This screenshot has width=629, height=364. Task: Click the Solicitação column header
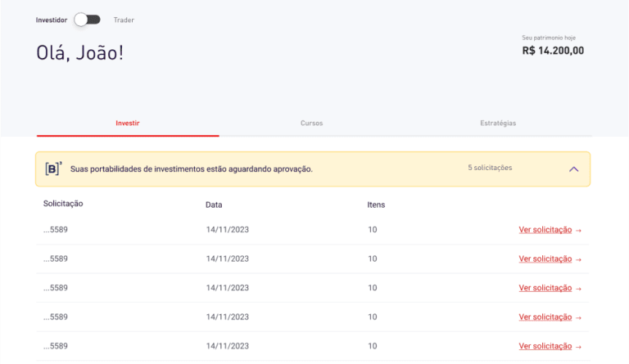point(63,203)
